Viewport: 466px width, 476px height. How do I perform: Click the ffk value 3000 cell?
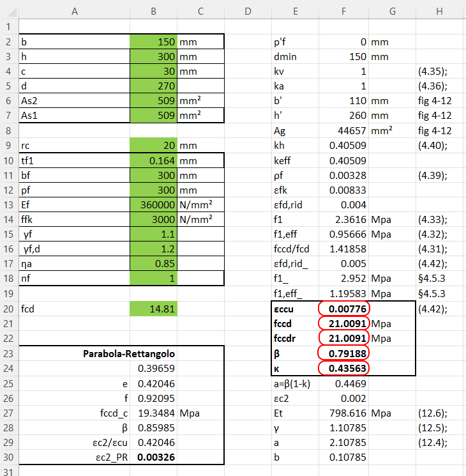point(153,220)
